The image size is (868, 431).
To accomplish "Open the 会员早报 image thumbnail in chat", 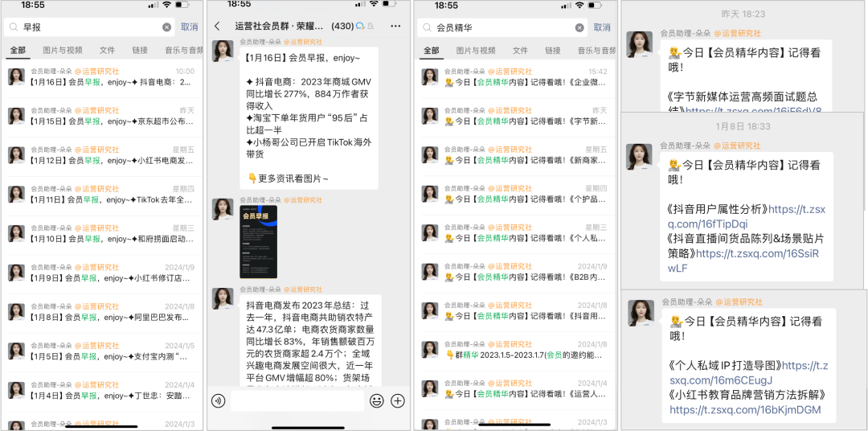I will pos(259,241).
